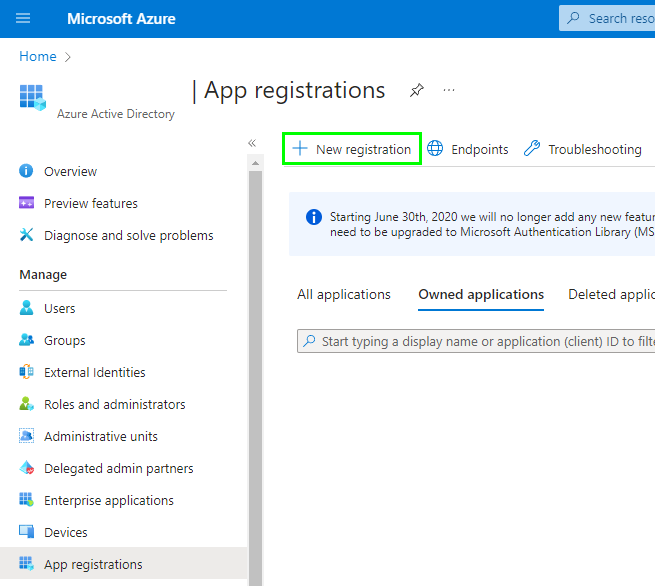Image resolution: width=655 pixels, height=586 pixels.
Task: Click New registration button
Action: (x=352, y=149)
